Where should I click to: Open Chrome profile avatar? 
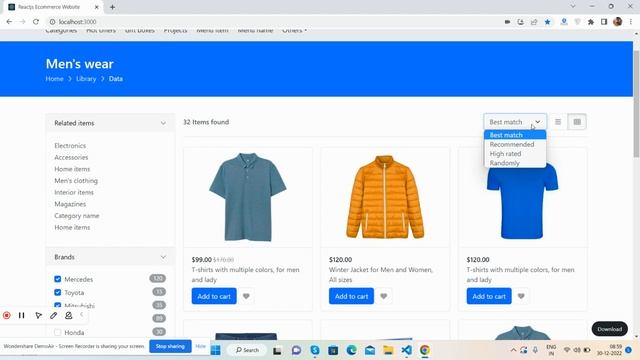618,22
